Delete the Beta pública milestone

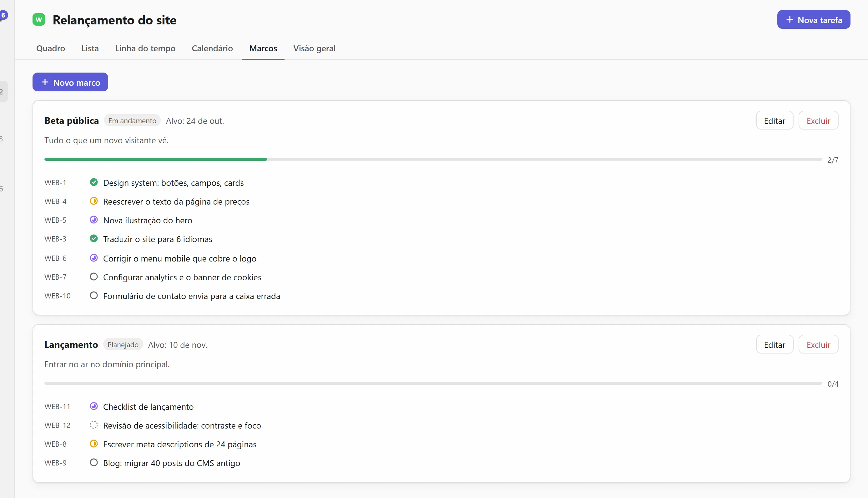pos(818,121)
